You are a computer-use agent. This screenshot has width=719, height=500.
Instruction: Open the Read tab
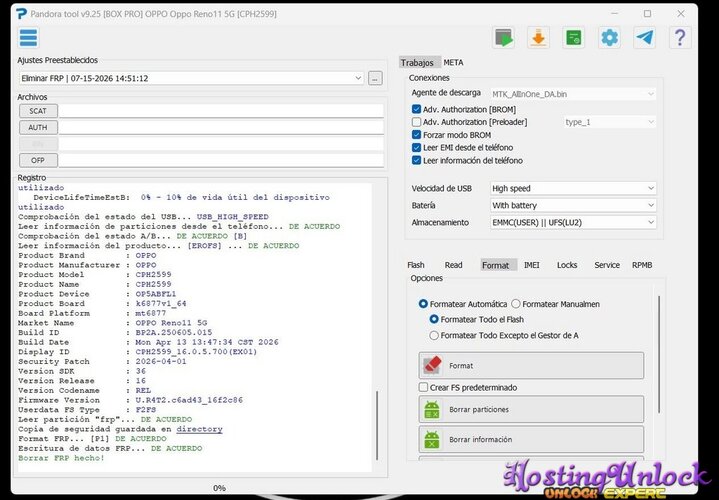click(x=454, y=265)
